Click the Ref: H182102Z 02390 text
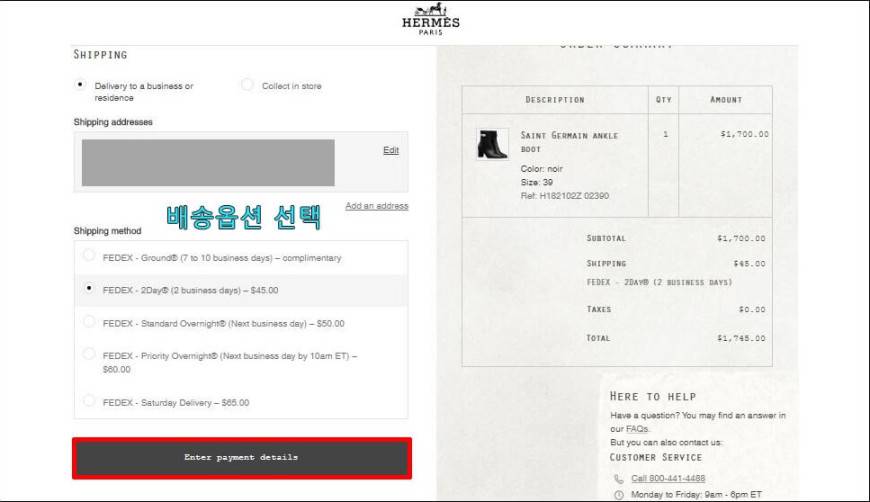 pos(564,196)
